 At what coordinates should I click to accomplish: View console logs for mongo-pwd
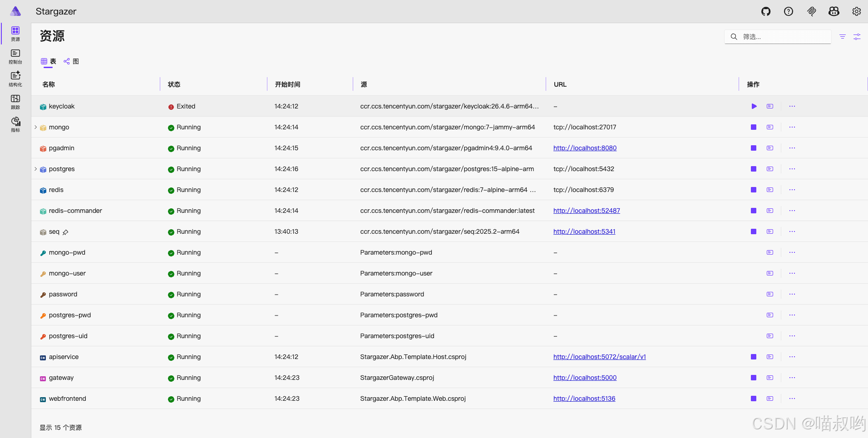click(770, 252)
